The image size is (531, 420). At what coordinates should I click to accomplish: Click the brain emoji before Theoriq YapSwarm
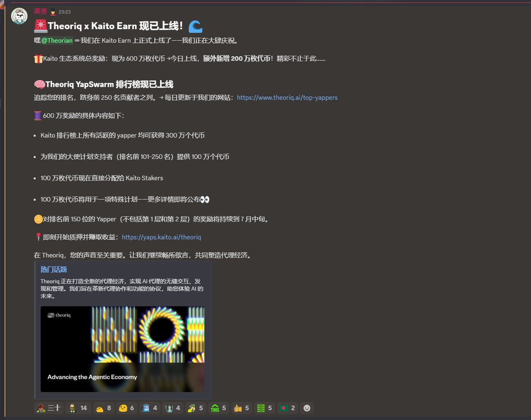coord(39,84)
